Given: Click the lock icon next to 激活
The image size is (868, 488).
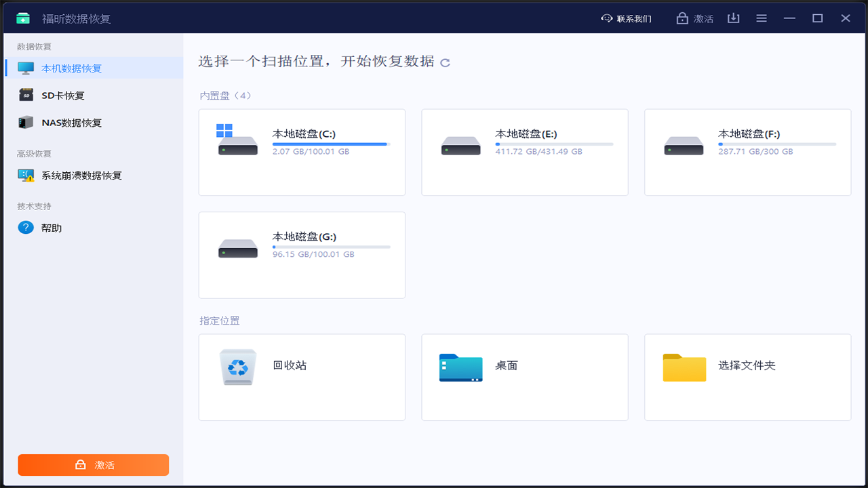Looking at the screenshot, I should (x=684, y=18).
